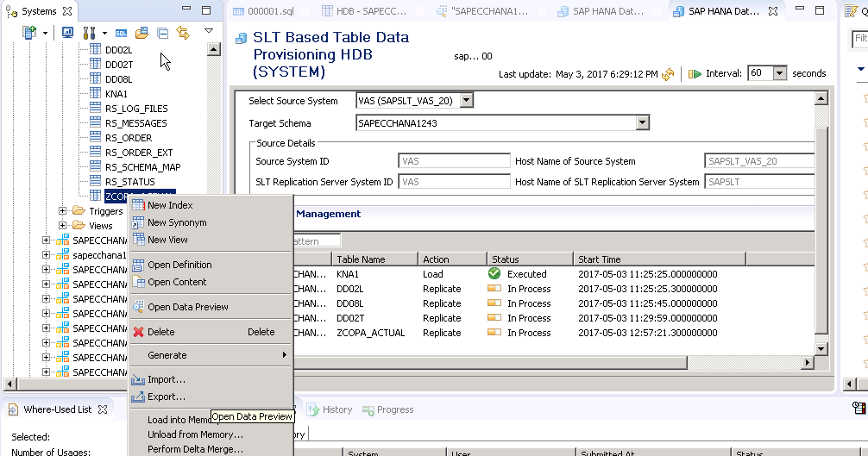
Task: Click the Executed status icon for KNA1
Action: (494, 273)
